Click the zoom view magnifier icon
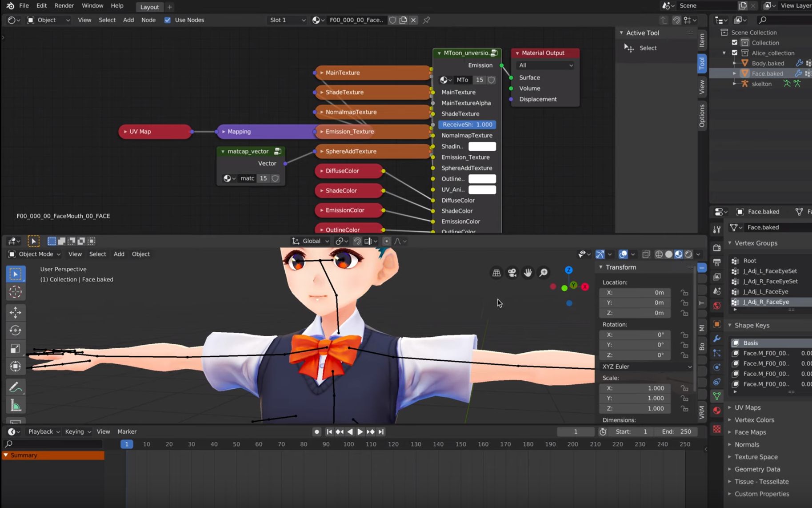The width and height of the screenshot is (812, 508). coord(543,273)
